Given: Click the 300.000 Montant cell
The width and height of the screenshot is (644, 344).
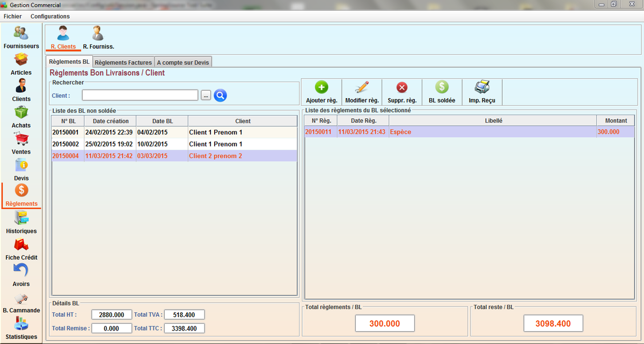Looking at the screenshot, I should pyautogui.click(x=616, y=132).
